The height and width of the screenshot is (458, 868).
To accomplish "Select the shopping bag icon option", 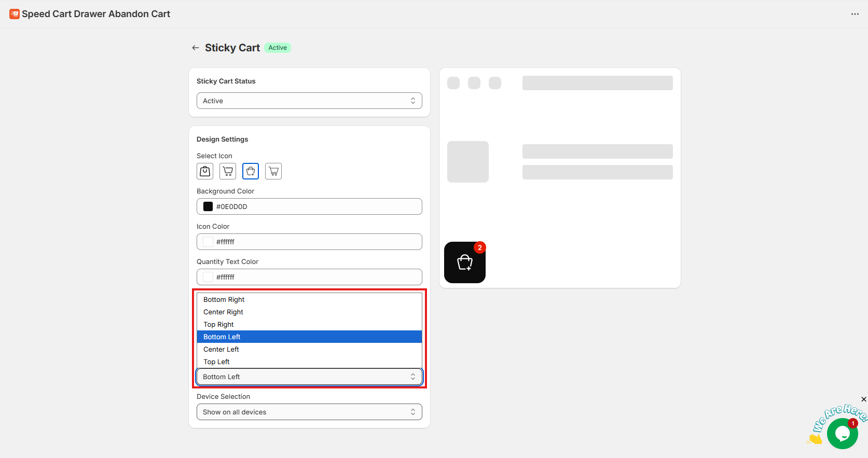I will [205, 171].
